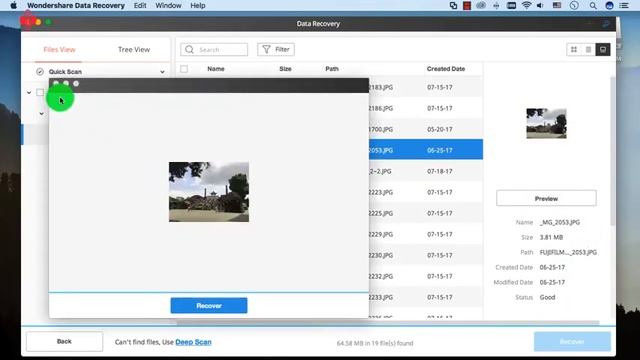Click the Status value Good

tap(547, 297)
